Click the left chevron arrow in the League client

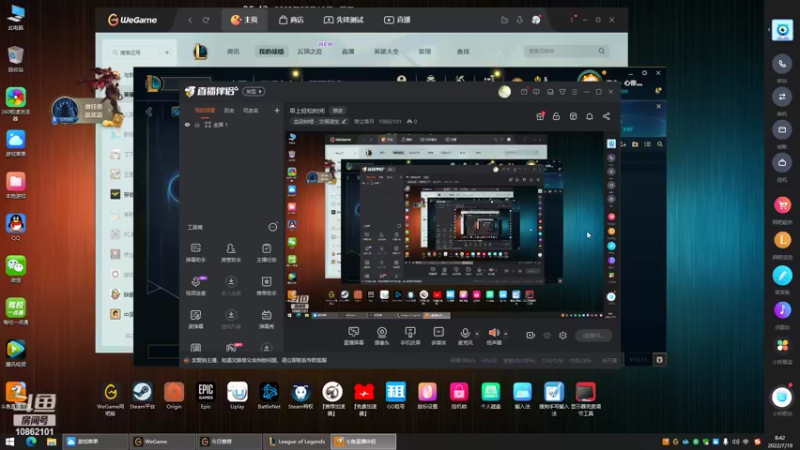click(149, 112)
